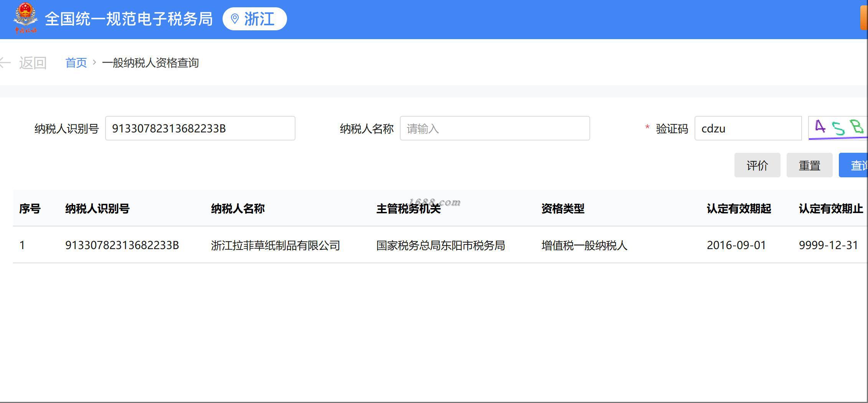Go back using the 返回 link

33,63
